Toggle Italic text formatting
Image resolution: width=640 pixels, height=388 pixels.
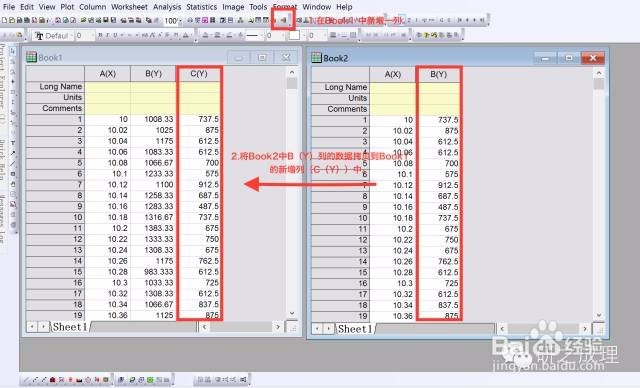(108, 36)
